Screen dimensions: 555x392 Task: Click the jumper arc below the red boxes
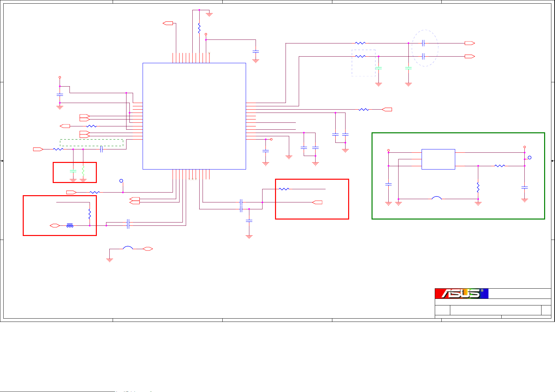128,248
